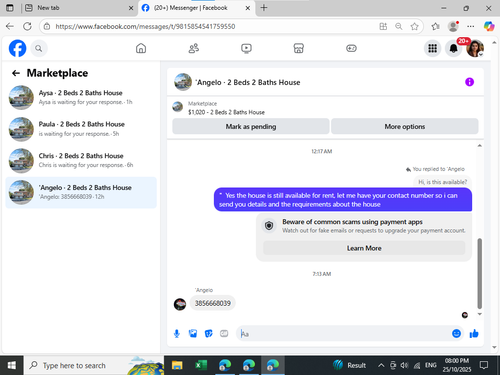
Task: Click the taskbar search box
Action: [94, 365]
